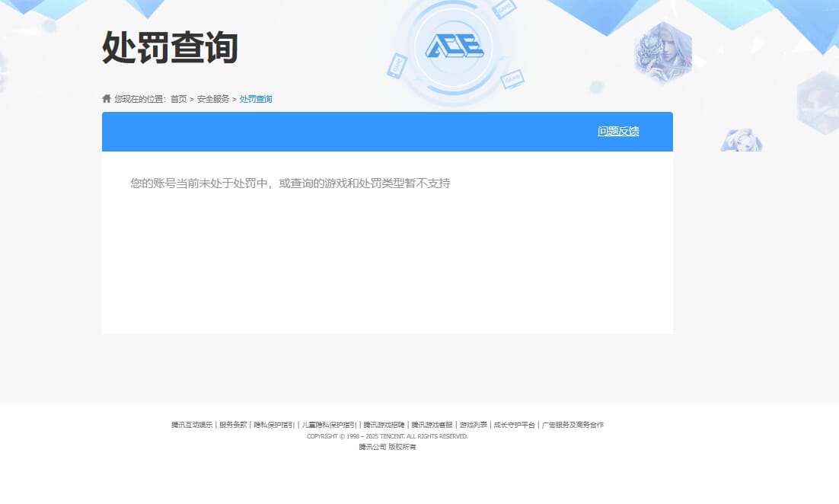Select 处罚查询 in the breadcrumb
This screenshot has height=504, width=839.
tap(254, 99)
